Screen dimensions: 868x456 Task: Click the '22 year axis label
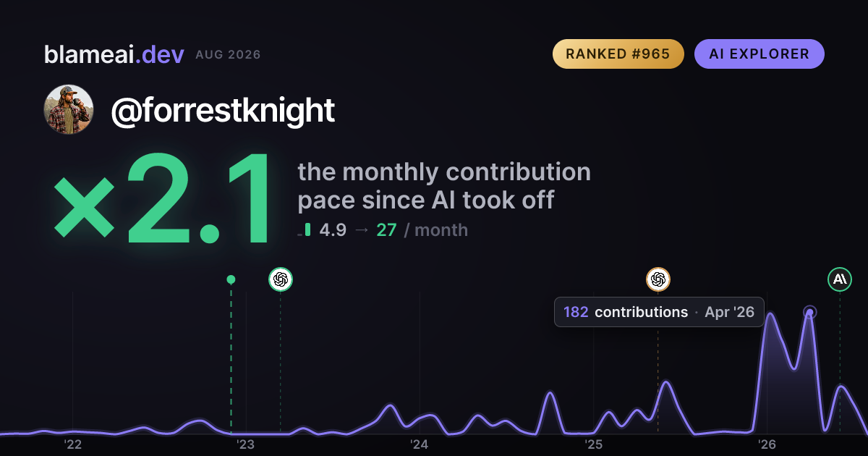(x=72, y=444)
